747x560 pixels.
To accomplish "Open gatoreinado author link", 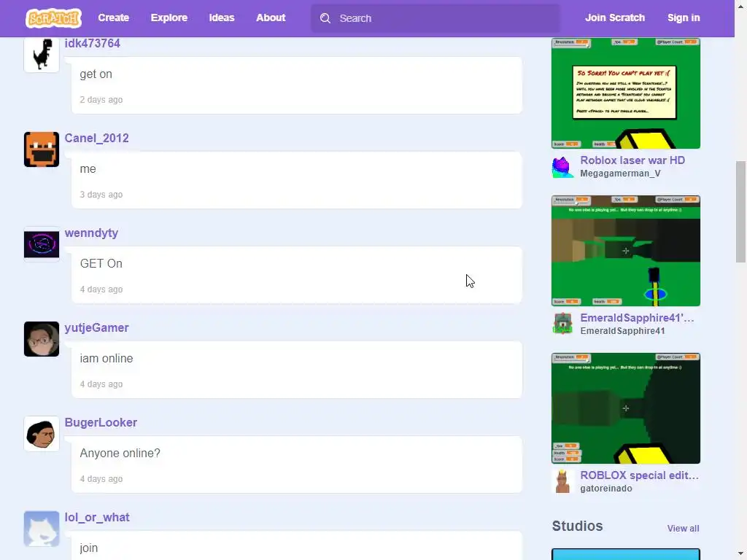I will [606, 489].
